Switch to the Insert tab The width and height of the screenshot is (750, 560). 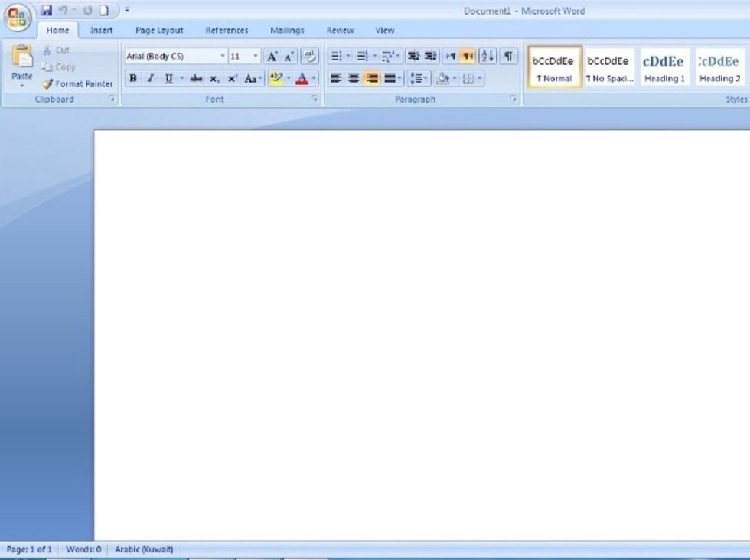click(x=101, y=31)
